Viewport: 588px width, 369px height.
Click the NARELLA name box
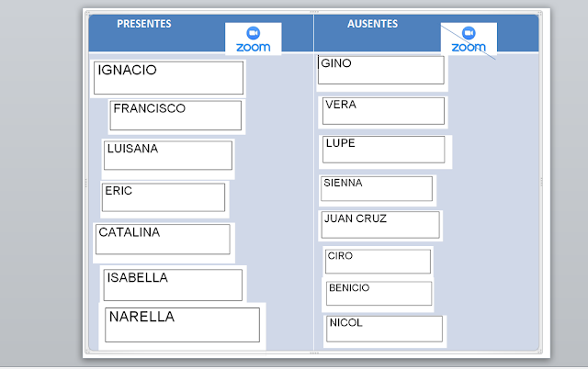pos(182,324)
